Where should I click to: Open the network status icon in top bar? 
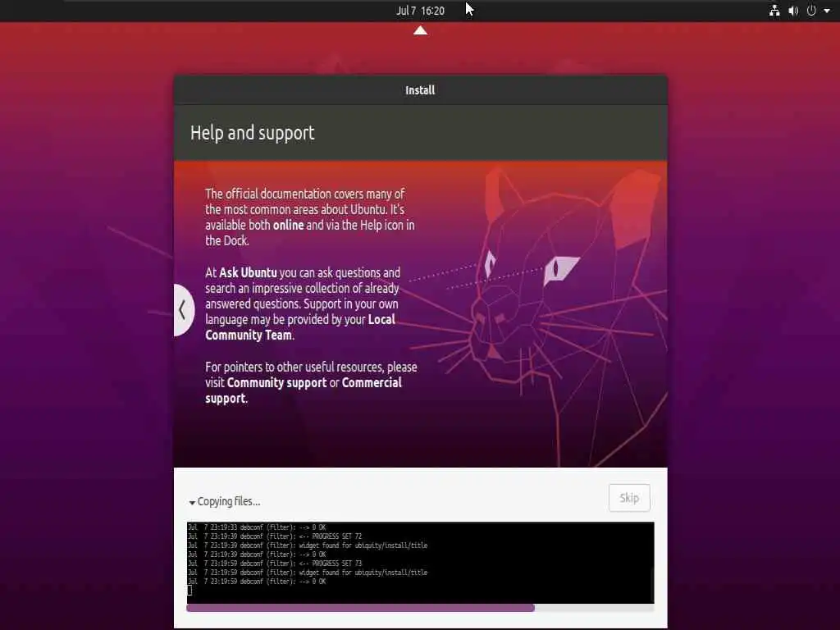click(x=774, y=11)
